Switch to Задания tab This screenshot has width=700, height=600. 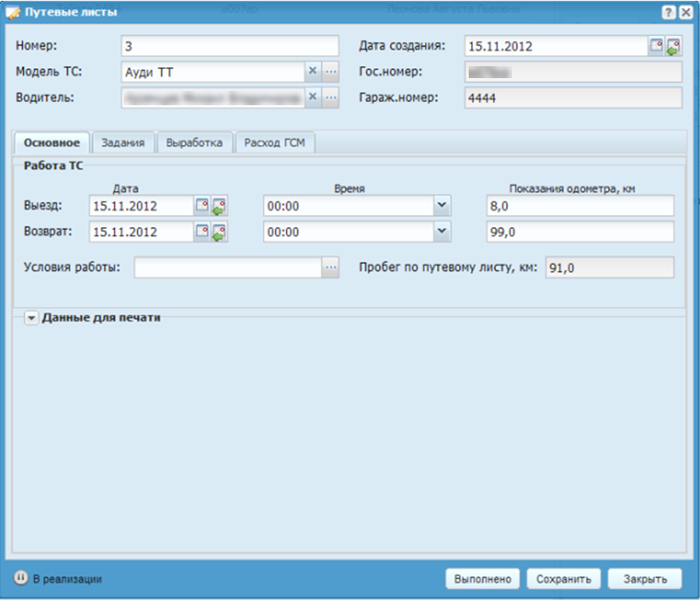pyautogui.click(x=124, y=143)
